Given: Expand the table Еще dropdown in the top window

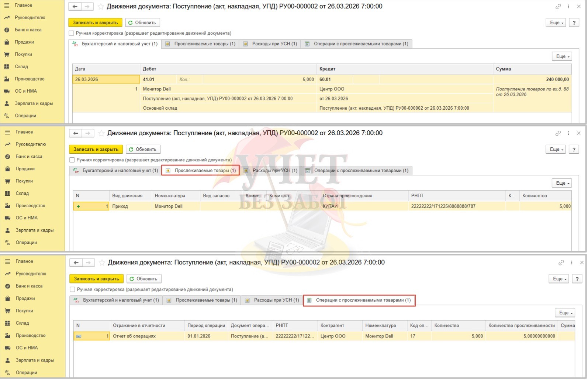Looking at the screenshot, I should coord(562,57).
